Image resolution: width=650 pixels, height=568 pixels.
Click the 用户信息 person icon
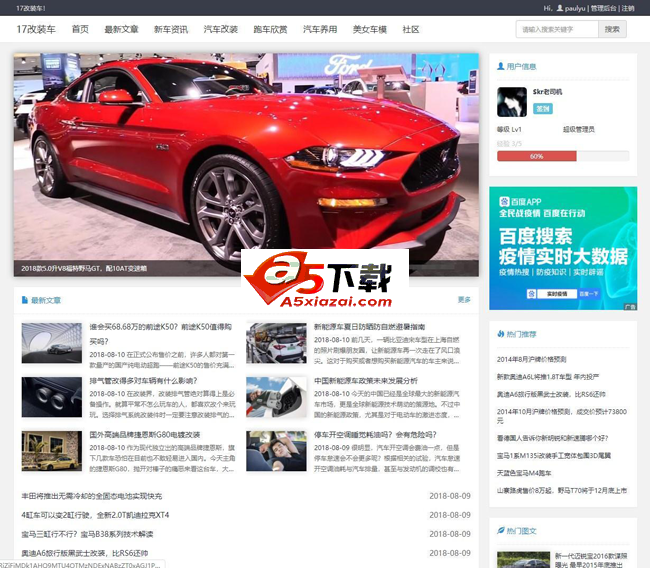[x=500, y=66]
